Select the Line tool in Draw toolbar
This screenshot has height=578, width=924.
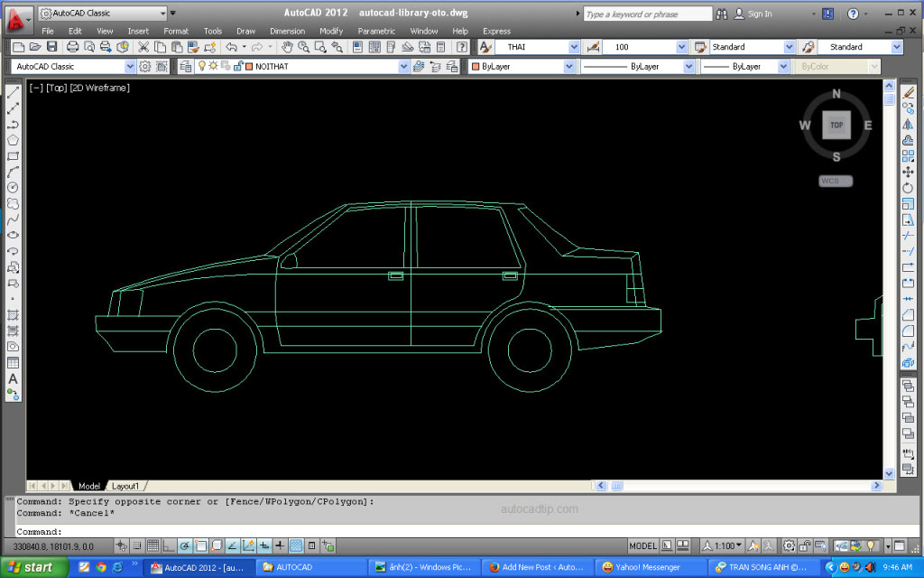pos(13,93)
